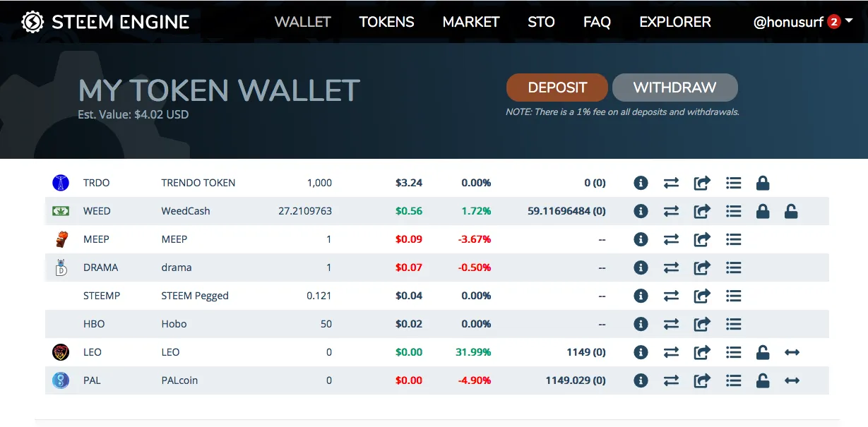Click the WEED balance '27.2109763'

pyautogui.click(x=305, y=211)
